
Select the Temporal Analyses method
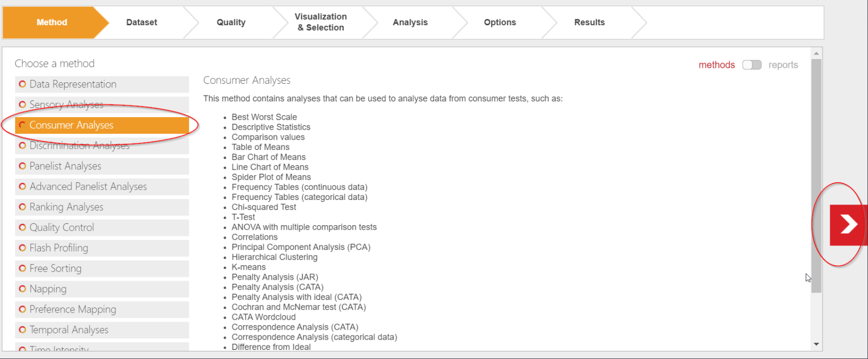(69, 330)
